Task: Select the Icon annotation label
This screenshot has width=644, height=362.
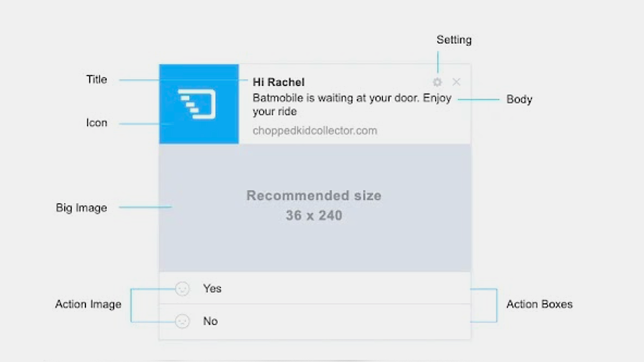Action: point(97,122)
